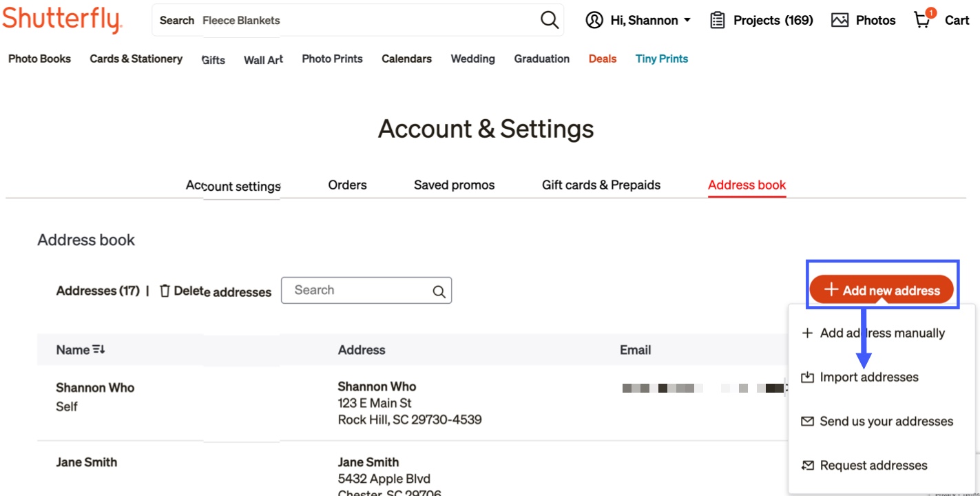Click the plus icon beside Add address manually
Viewport: 980px width, 496px height.
808,333
